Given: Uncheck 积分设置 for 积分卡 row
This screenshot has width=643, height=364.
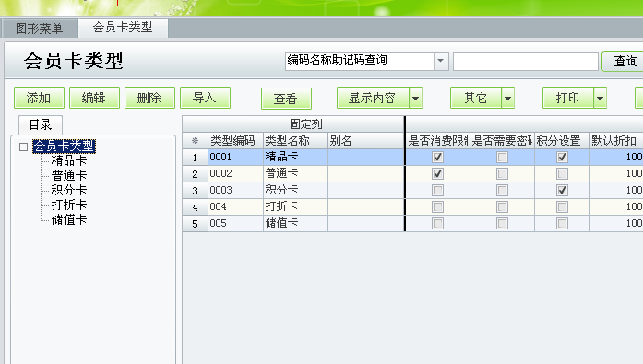Looking at the screenshot, I should tap(562, 191).
